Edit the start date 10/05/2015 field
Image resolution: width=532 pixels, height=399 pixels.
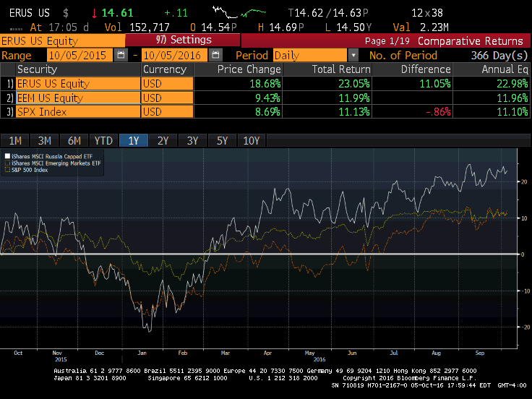click(80, 55)
